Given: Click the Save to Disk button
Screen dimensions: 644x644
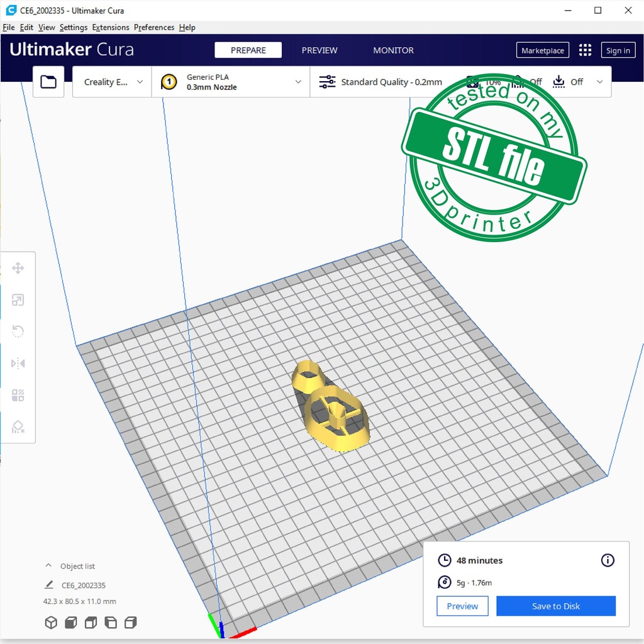Looking at the screenshot, I should tap(555, 606).
